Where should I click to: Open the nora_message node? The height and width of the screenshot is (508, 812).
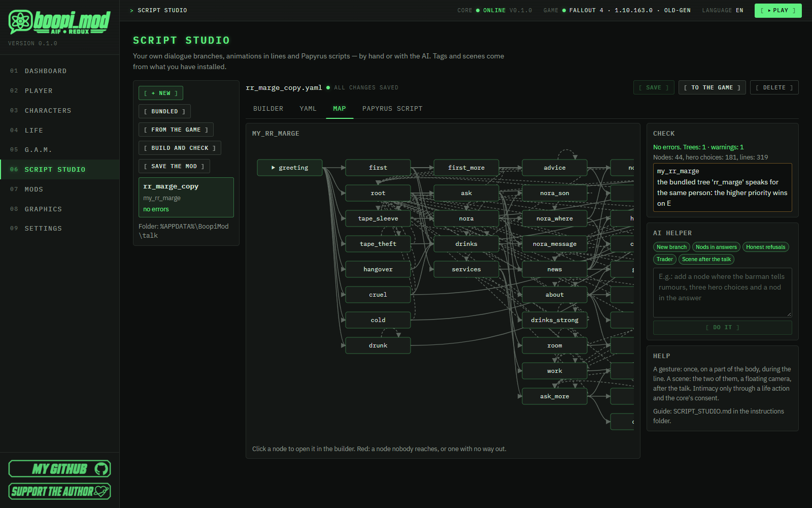(555, 244)
